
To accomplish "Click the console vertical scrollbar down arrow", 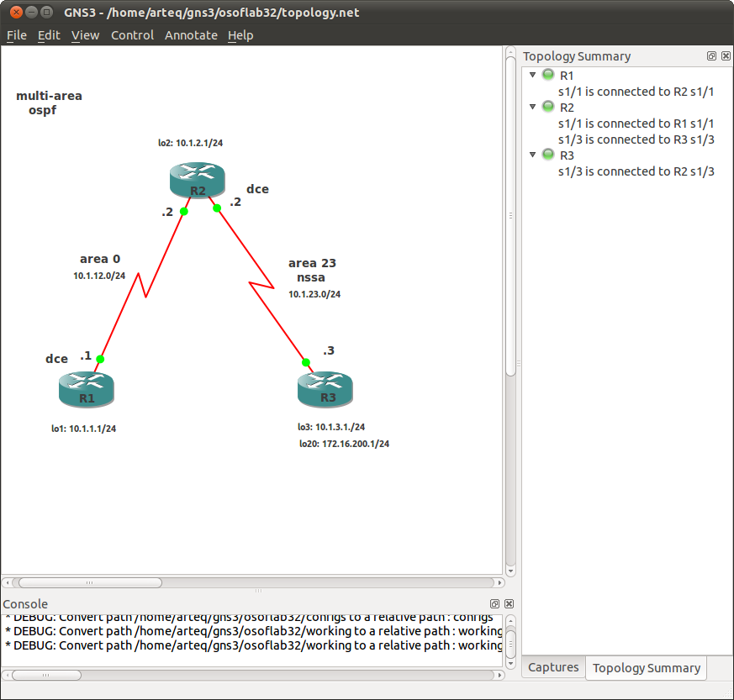I will 510,663.
